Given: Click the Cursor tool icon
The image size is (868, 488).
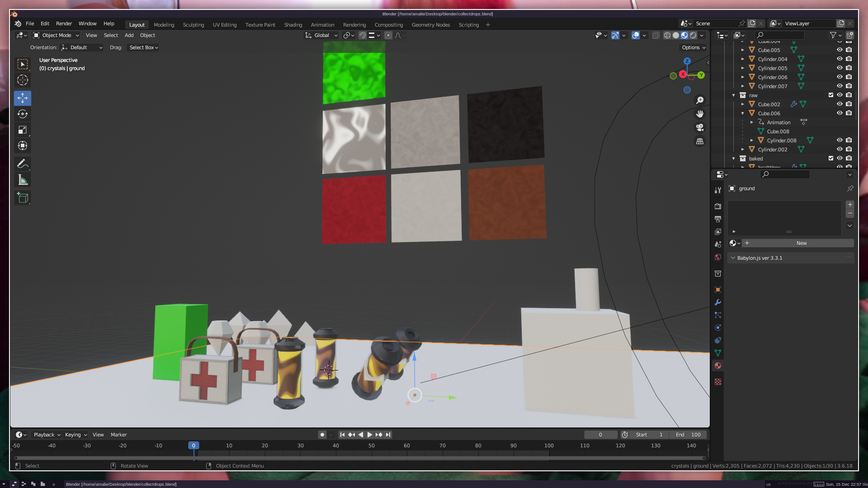Looking at the screenshot, I should 23,80.
